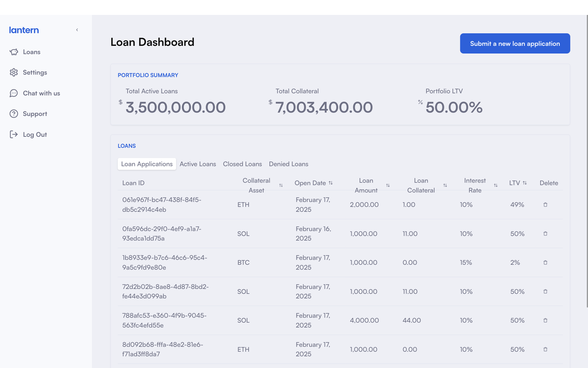Click the Total Collateral value 7,003,400.00
588x368 pixels.
[324, 107]
